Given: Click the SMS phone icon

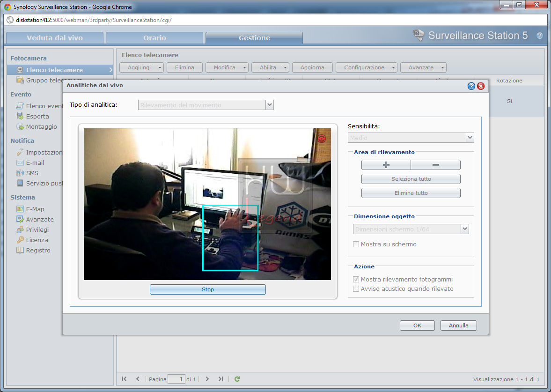Looking at the screenshot, I should point(21,173).
